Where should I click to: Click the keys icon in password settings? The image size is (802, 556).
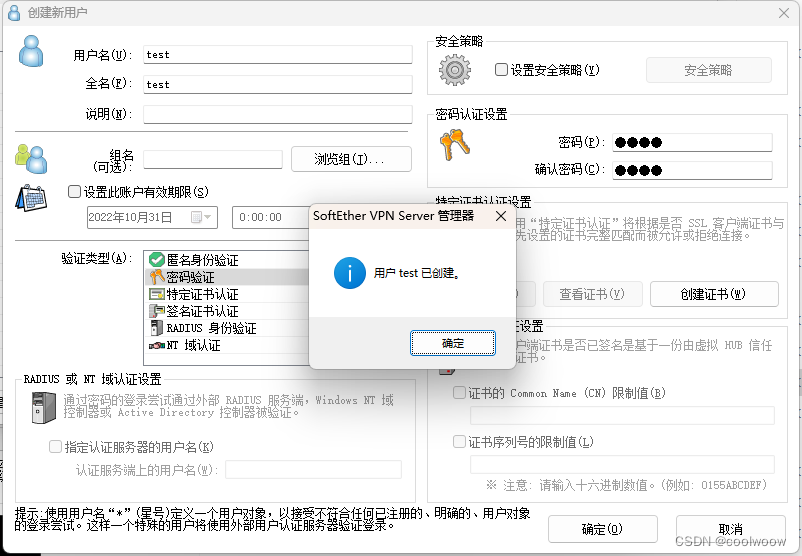tap(455, 144)
